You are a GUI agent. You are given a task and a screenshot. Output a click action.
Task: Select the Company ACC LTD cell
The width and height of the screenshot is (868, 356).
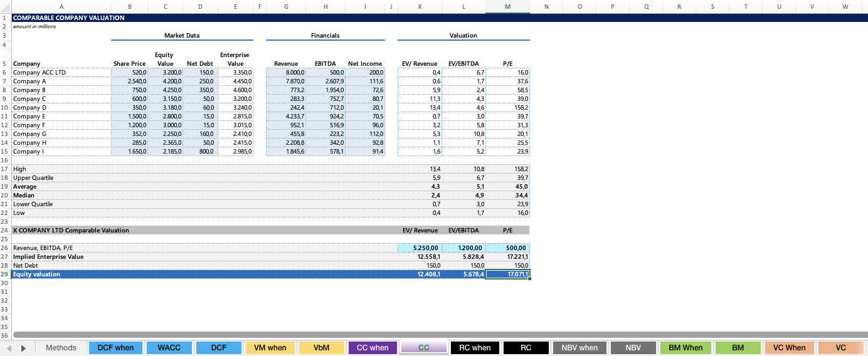61,73
